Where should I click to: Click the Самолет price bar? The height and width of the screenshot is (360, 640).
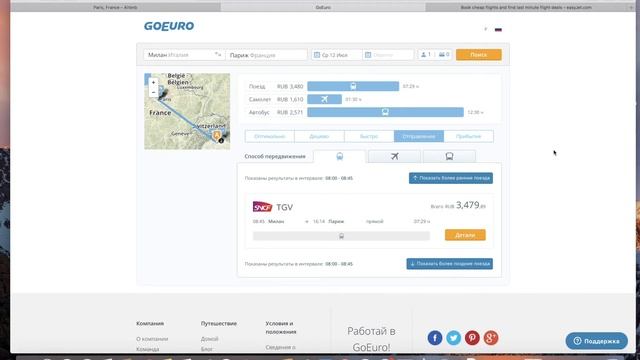[x=324, y=99]
